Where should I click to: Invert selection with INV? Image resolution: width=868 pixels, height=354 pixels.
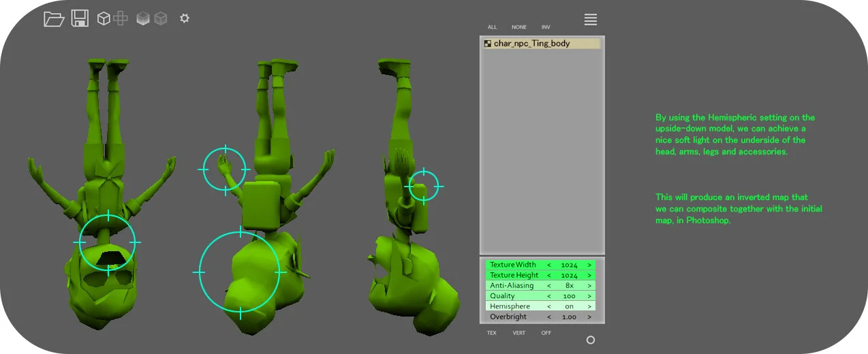[546, 27]
